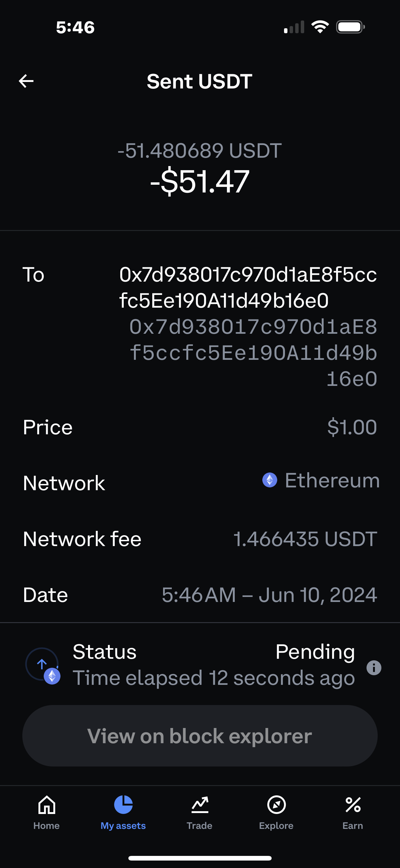Tap the recipient address starting 0x7d93
Screen dimensions: 400x868
click(248, 287)
